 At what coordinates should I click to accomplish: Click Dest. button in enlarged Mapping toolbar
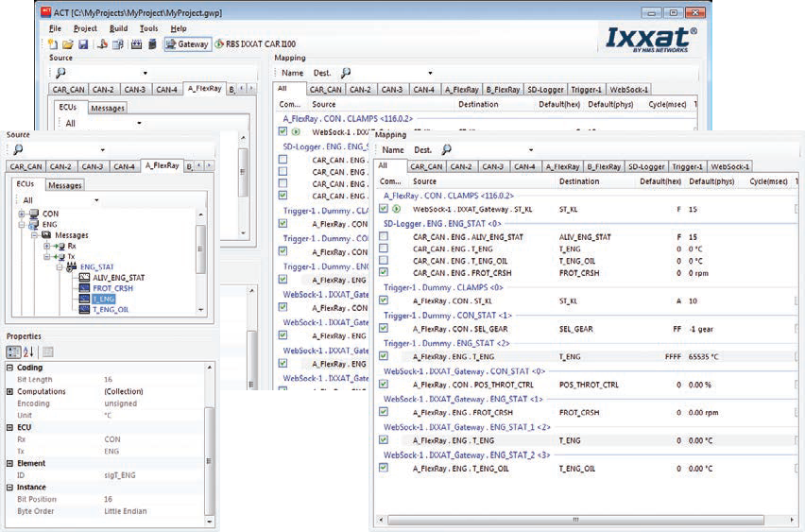pos(422,150)
